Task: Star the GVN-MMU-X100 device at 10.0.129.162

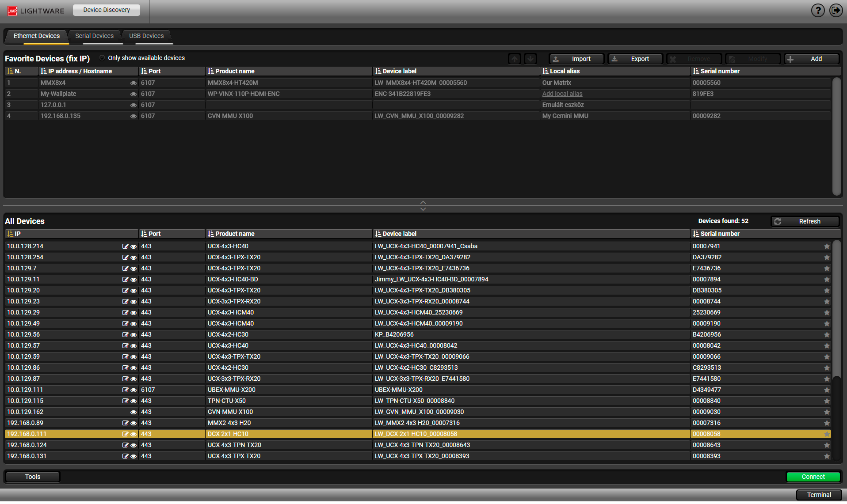Action: 827,412
